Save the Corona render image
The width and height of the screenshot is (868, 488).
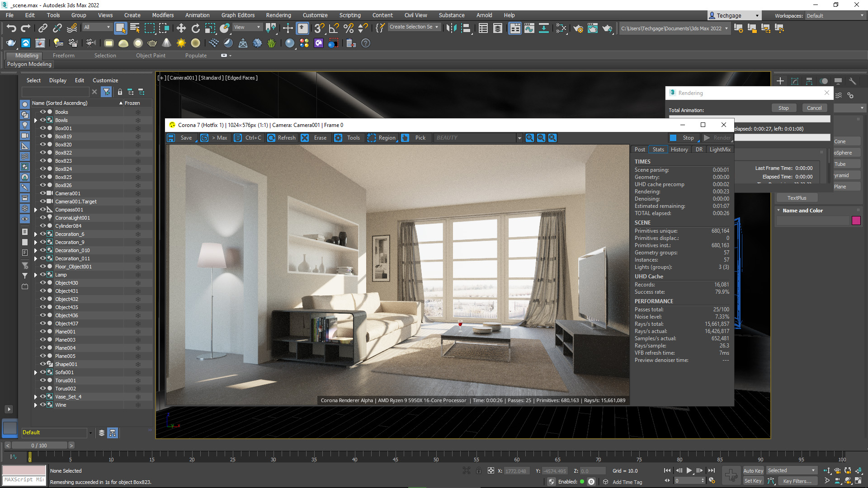point(180,138)
